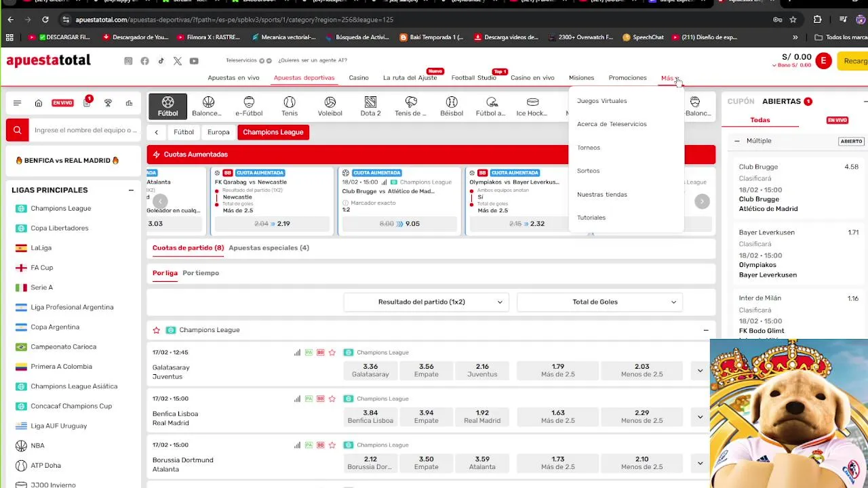Viewport: 868px width, 488px height.
Task: Choose Tutoriales from Más menu
Action: point(591,218)
